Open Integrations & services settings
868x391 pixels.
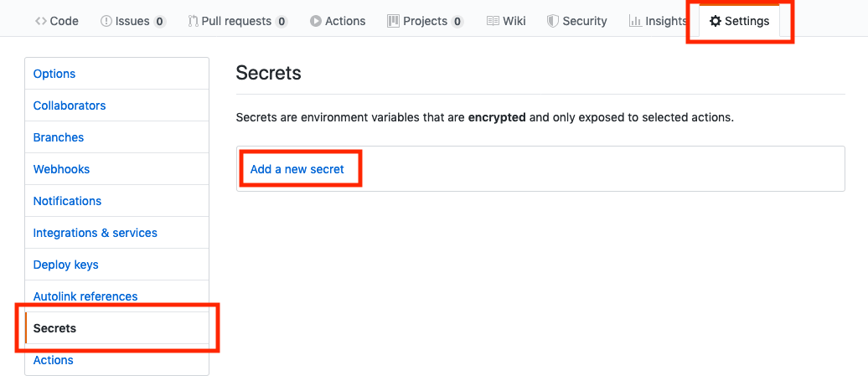pyautogui.click(x=116, y=233)
